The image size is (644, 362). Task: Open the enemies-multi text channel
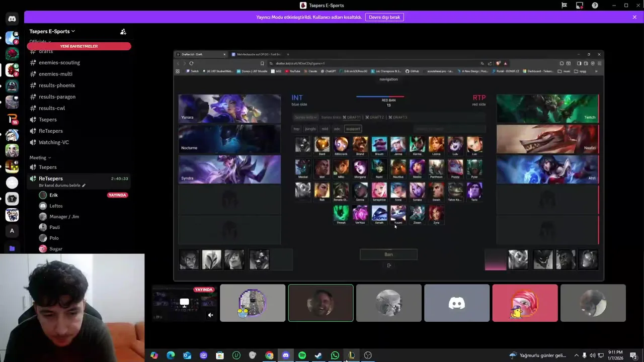(55, 74)
